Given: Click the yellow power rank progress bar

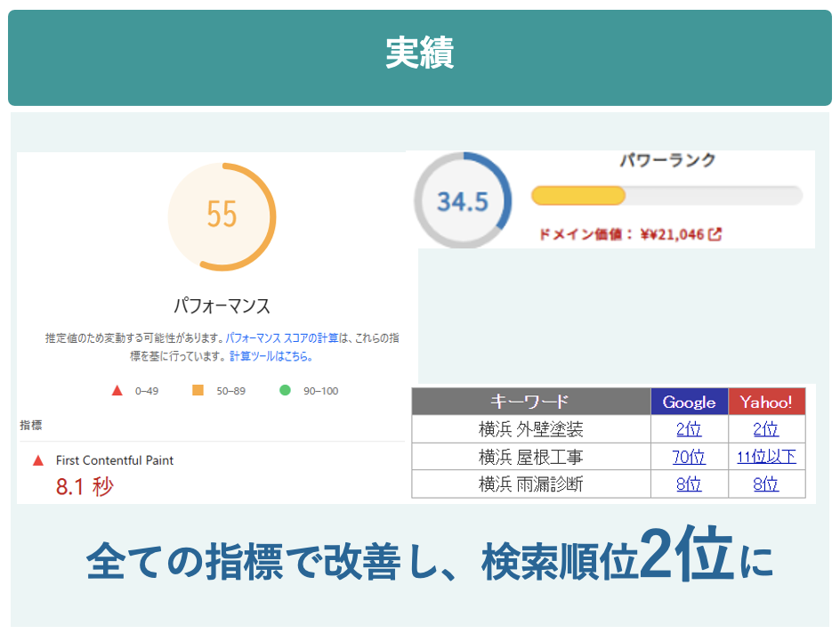Looking at the screenshot, I should [x=579, y=196].
